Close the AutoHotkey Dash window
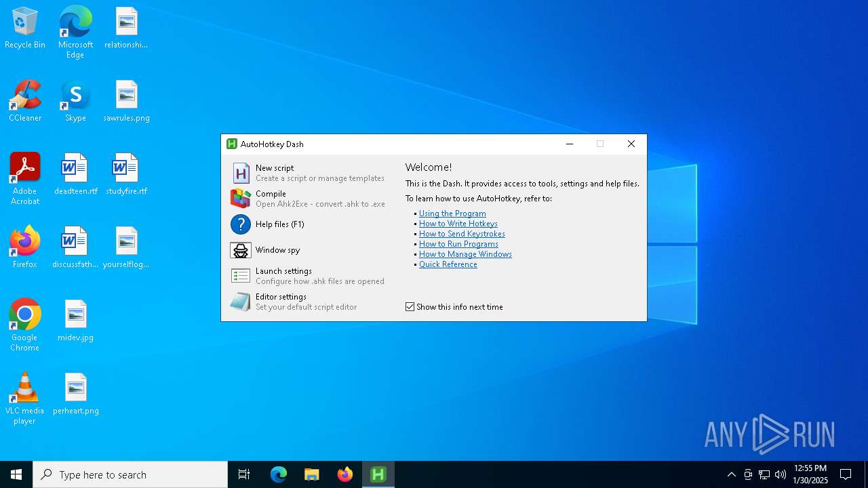 (631, 144)
